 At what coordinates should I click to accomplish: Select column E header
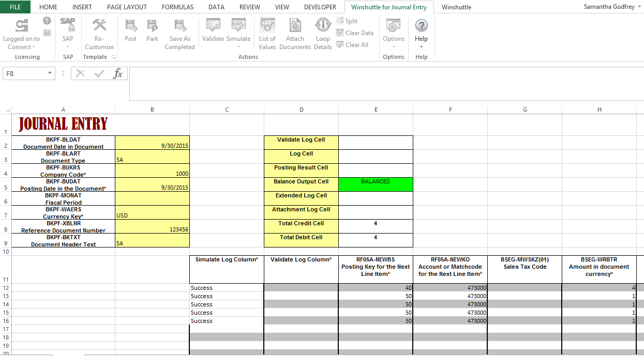point(376,110)
